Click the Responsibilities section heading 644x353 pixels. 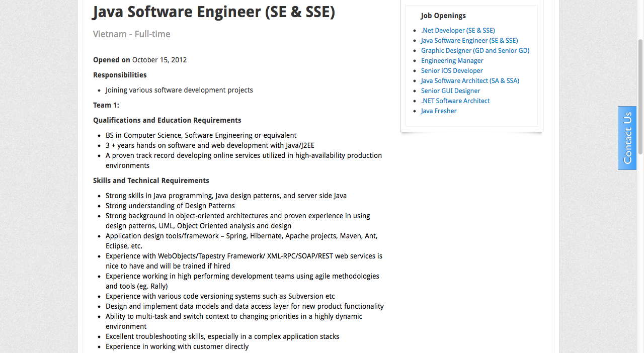pyautogui.click(x=120, y=75)
